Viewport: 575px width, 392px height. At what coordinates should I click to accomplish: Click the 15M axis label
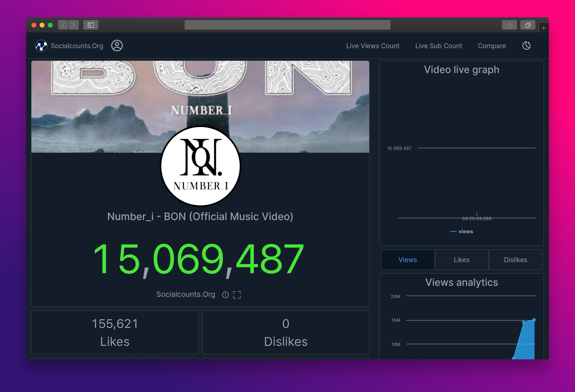pos(396,320)
